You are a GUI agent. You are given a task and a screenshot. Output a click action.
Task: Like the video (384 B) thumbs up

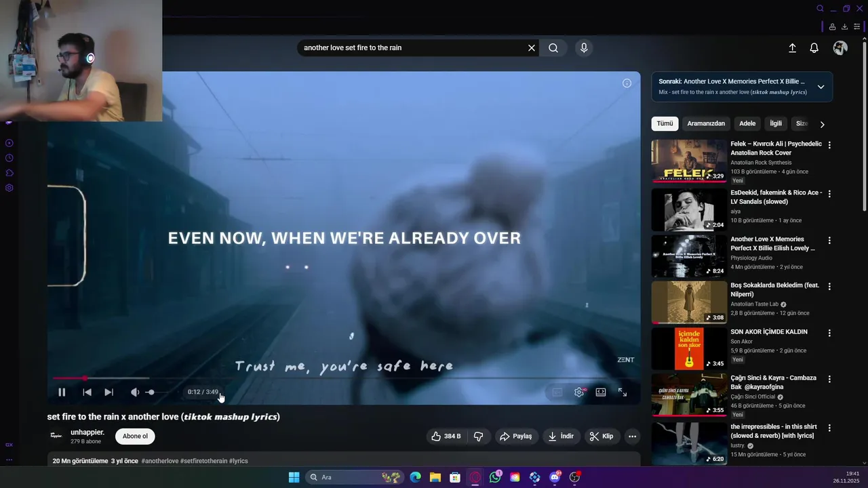[446, 436]
